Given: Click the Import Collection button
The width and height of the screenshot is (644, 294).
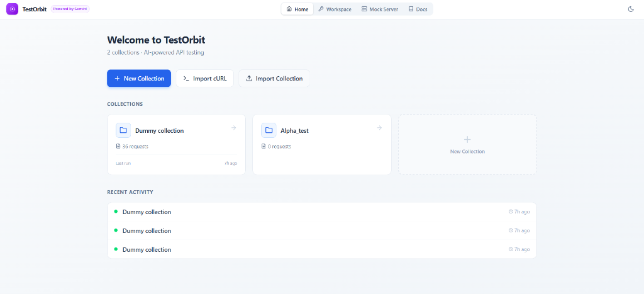Looking at the screenshot, I should click(x=274, y=78).
